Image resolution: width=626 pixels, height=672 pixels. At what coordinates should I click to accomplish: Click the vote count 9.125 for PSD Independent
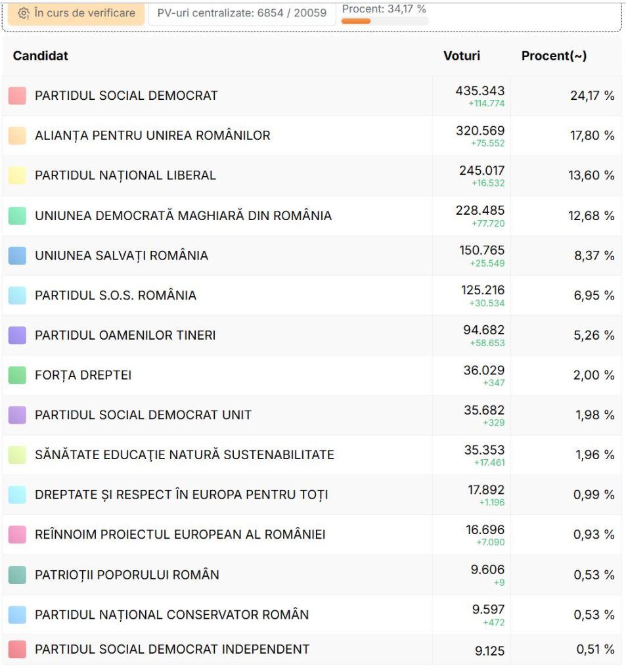click(489, 651)
